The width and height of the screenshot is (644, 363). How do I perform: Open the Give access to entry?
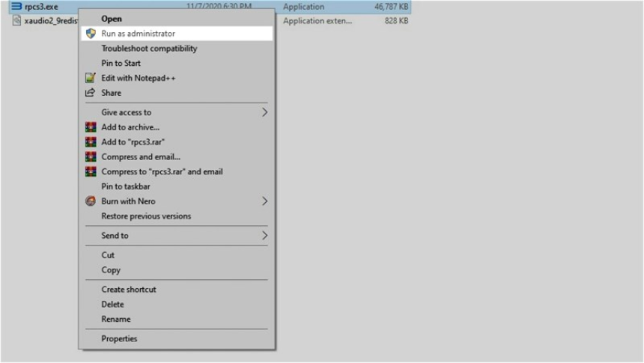(x=177, y=112)
